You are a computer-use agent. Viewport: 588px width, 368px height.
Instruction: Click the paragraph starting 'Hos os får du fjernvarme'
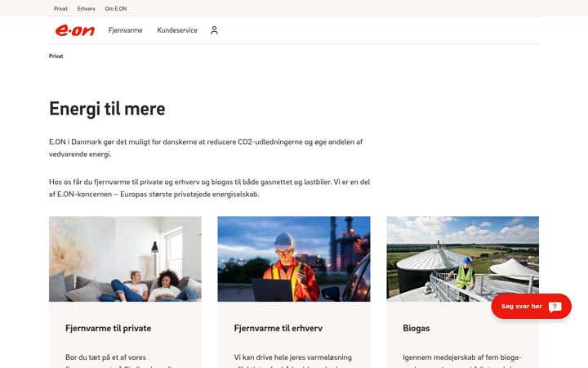coord(209,188)
